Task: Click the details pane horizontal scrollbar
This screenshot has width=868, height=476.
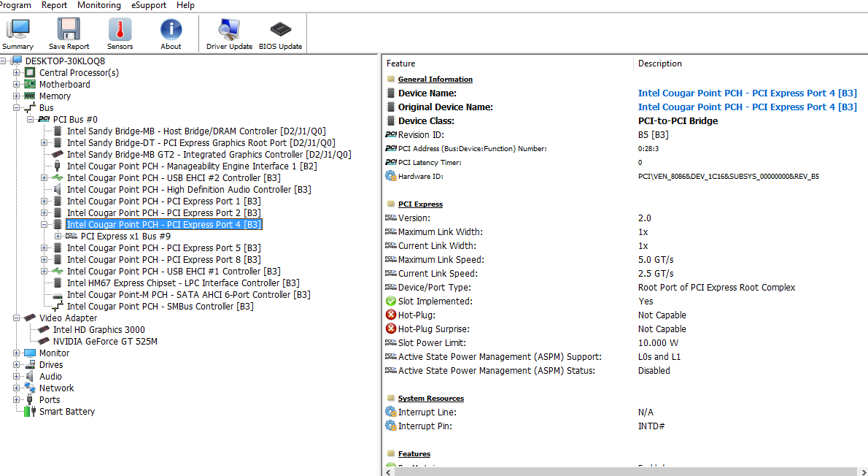Action: click(x=625, y=472)
